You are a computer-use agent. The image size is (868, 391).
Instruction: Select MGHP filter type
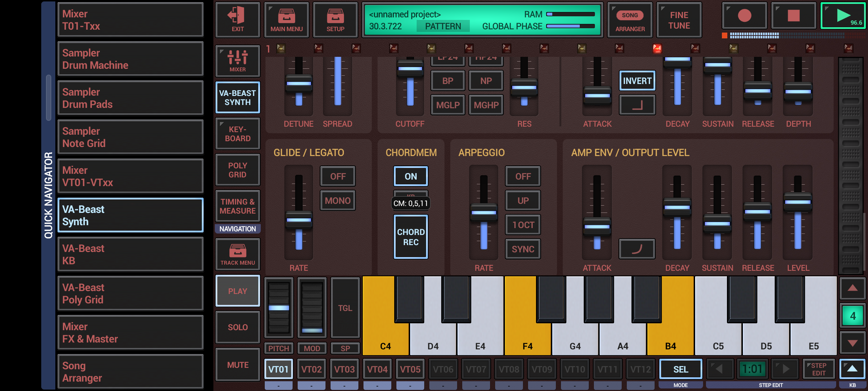point(486,105)
